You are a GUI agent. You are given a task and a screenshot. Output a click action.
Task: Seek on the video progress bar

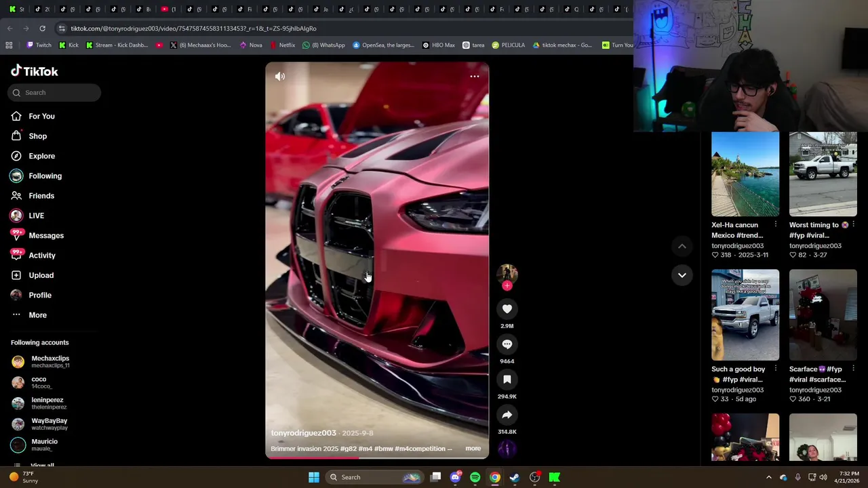coord(377,457)
